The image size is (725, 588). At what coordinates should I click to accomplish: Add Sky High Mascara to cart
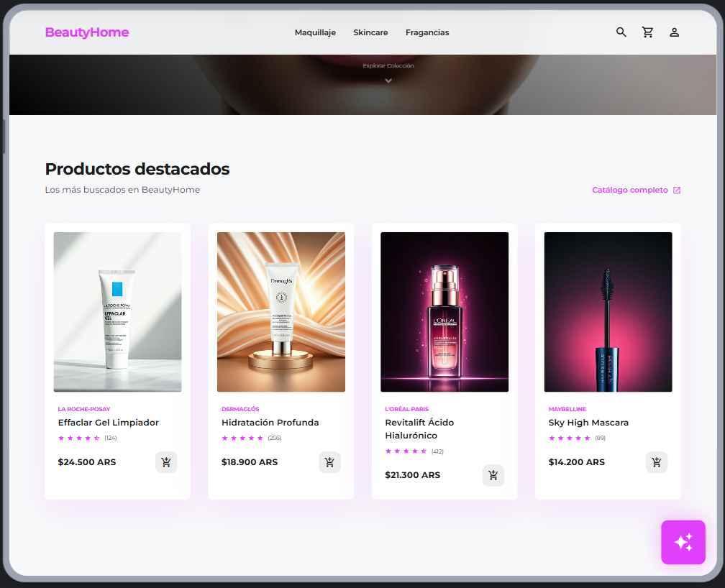point(657,461)
